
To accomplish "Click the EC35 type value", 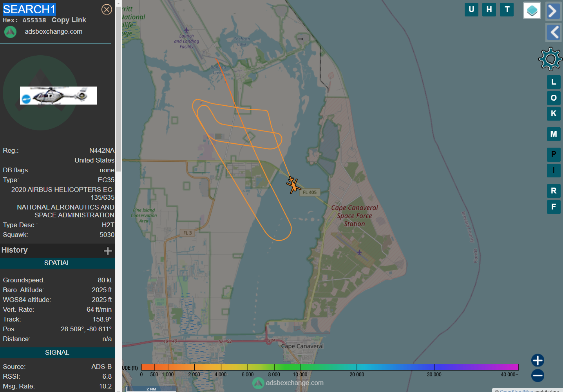I will point(106,180).
